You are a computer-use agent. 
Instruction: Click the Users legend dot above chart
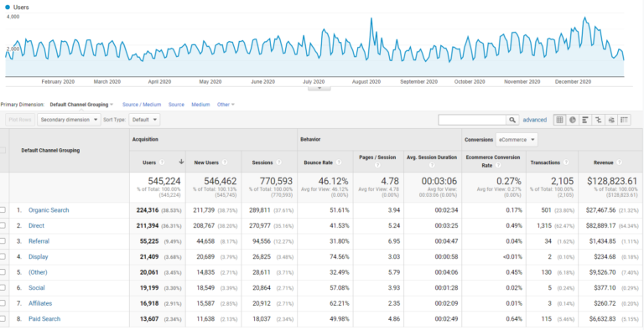(x=8, y=7)
